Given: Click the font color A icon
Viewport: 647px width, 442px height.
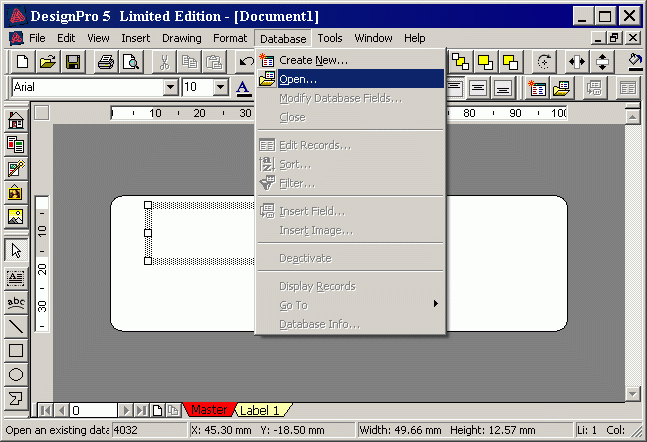Looking at the screenshot, I should coord(243,88).
